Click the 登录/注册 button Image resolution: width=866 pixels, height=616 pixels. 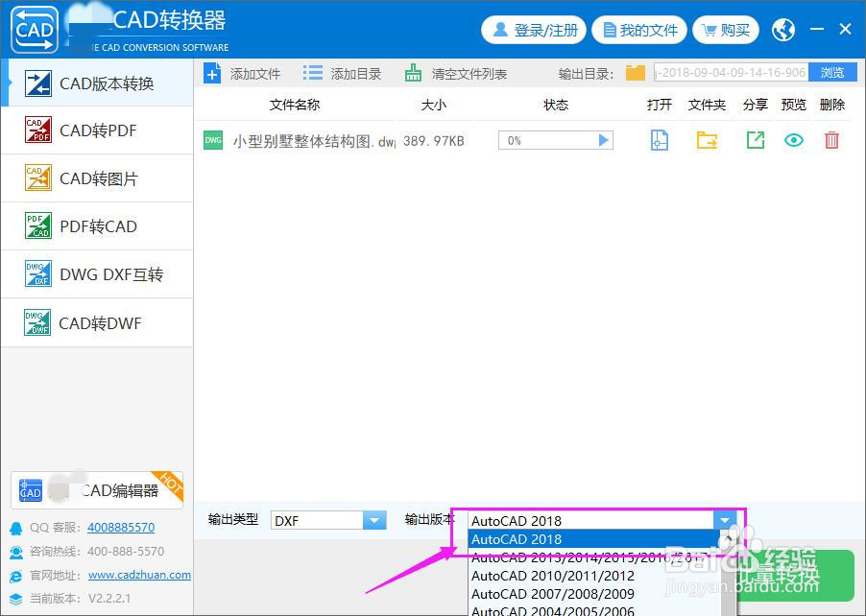[534, 30]
